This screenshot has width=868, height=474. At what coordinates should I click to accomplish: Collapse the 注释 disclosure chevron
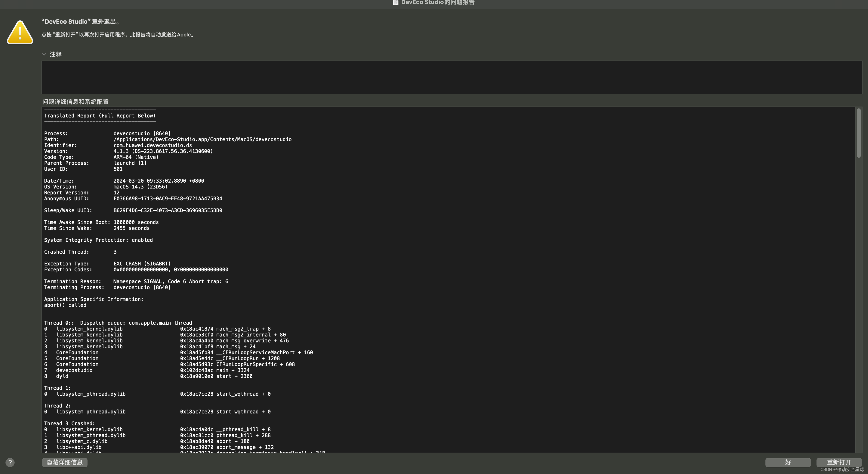(44, 54)
